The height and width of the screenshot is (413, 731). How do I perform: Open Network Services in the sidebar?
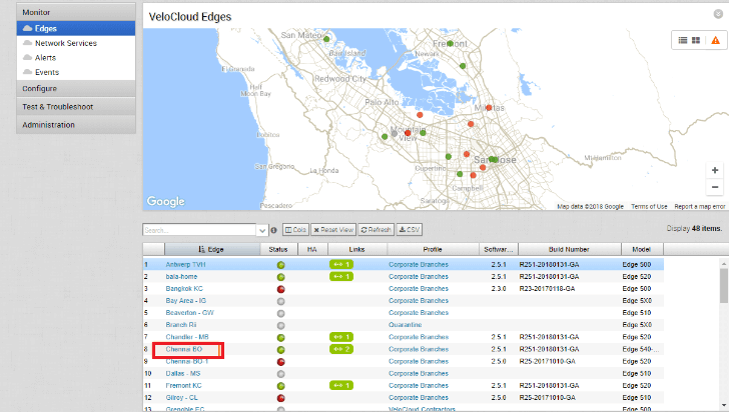coord(66,43)
